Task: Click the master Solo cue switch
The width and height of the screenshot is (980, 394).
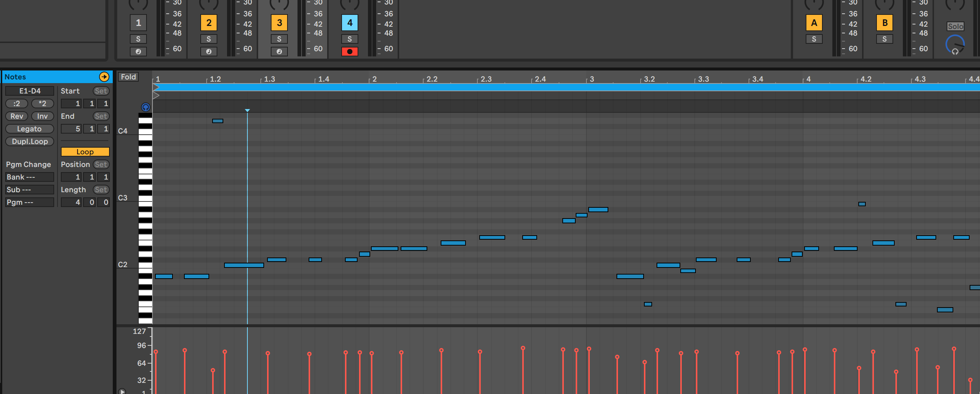Action: pos(955,26)
